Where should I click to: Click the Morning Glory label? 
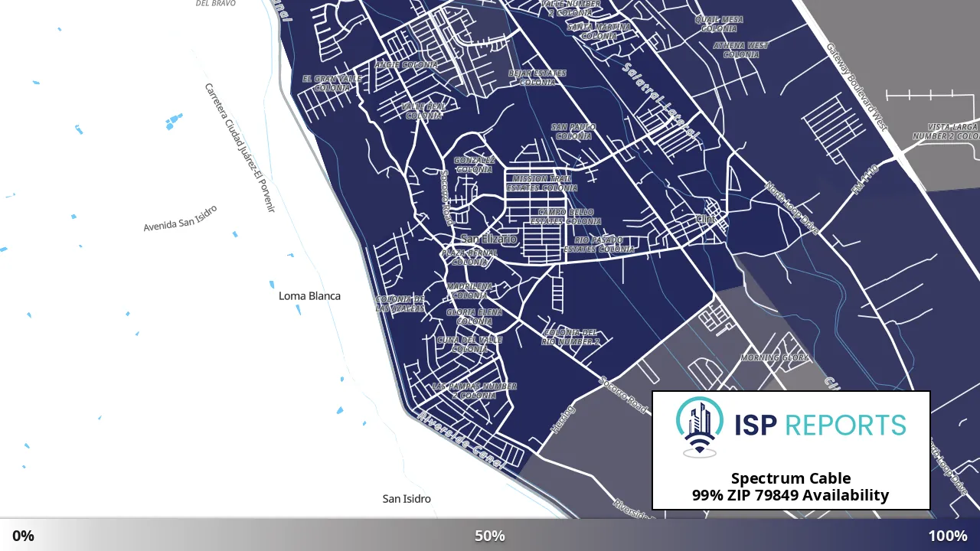click(x=774, y=357)
